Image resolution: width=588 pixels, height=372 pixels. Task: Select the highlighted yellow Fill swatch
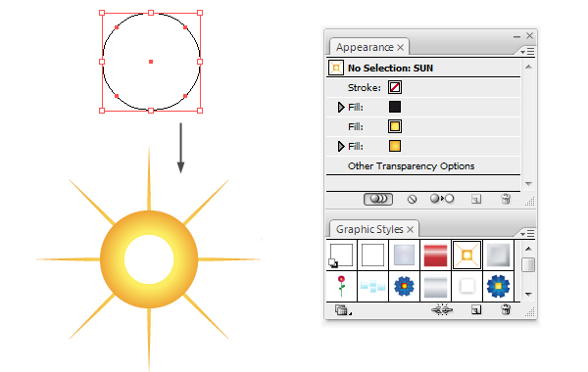coord(395,126)
